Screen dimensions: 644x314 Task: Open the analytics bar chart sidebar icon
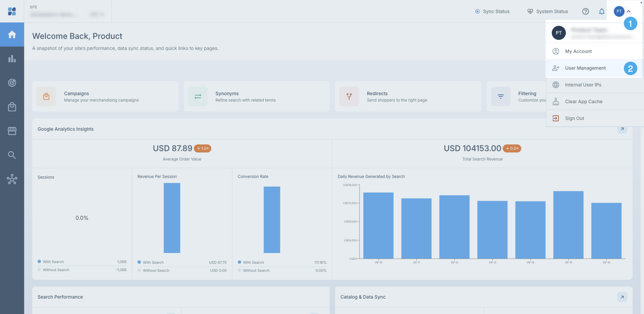click(x=12, y=59)
